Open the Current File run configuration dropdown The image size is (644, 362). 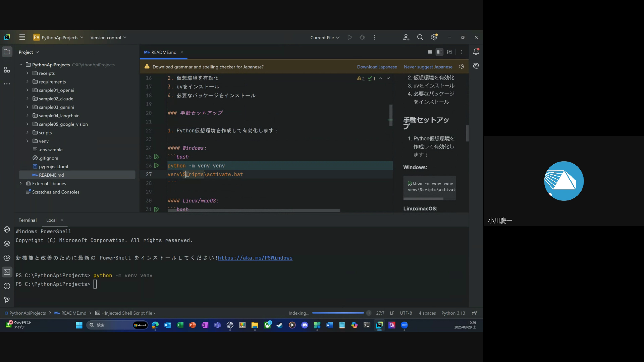tap(325, 38)
